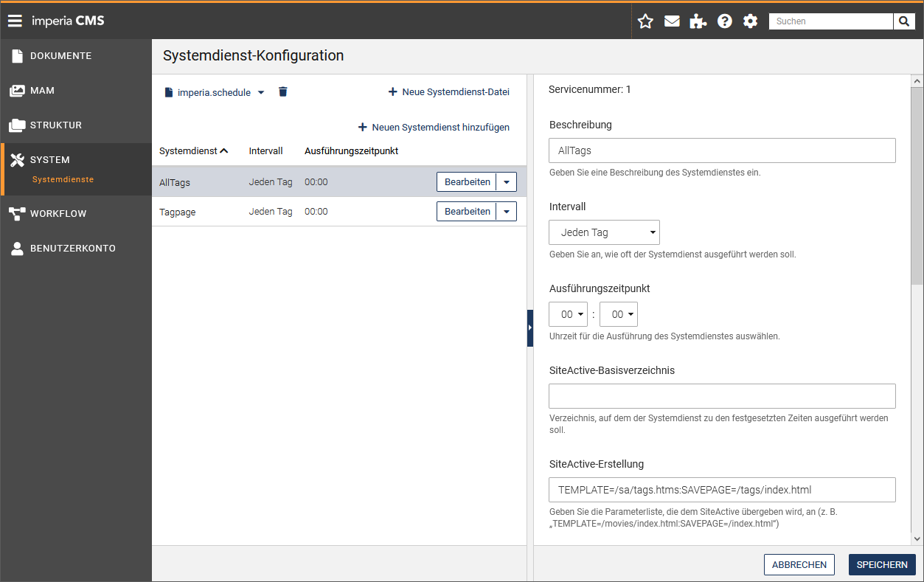This screenshot has width=924, height=582.
Task: Select Systemdienste submenu item
Action: pyautogui.click(x=63, y=180)
